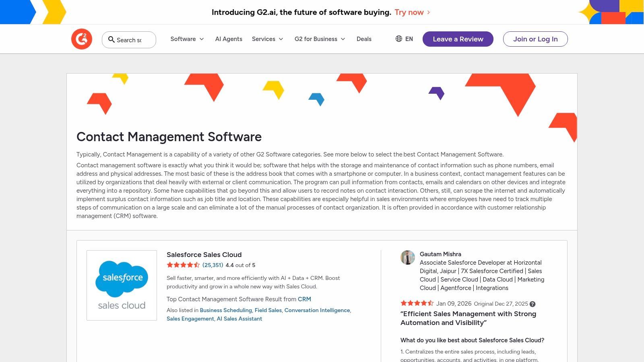Click the "Jan 09, 2026" review date
This screenshot has height=362, width=644.
[454, 304]
